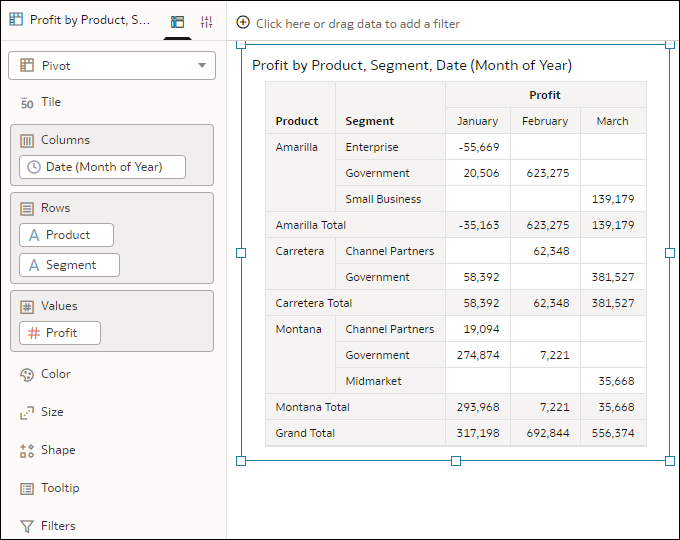Viewport: 680px width, 540px height.
Task: Click the February column header
Action: [x=545, y=121]
